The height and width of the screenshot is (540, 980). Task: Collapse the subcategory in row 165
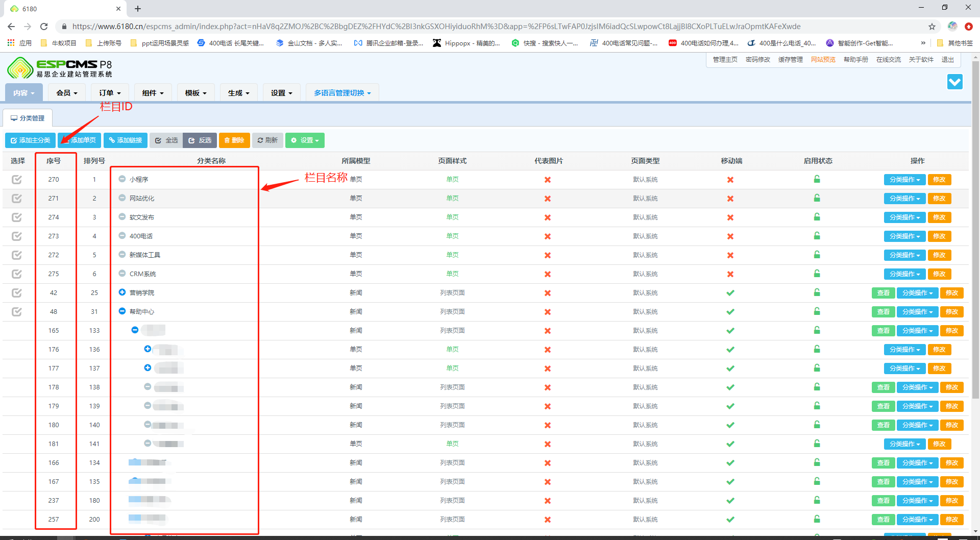135,330
